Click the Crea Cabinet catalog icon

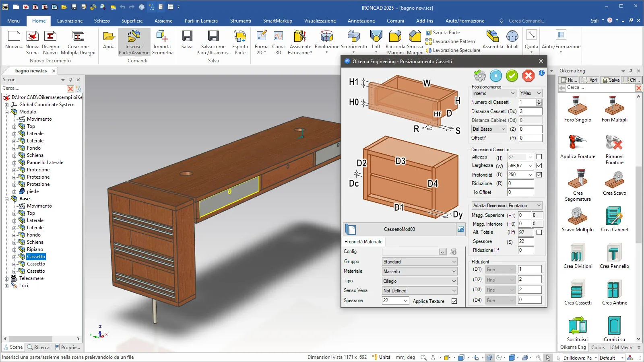pyautogui.click(x=614, y=219)
